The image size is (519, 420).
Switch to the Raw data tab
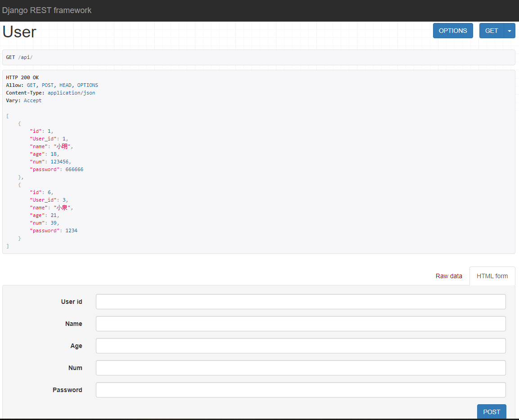pos(448,276)
